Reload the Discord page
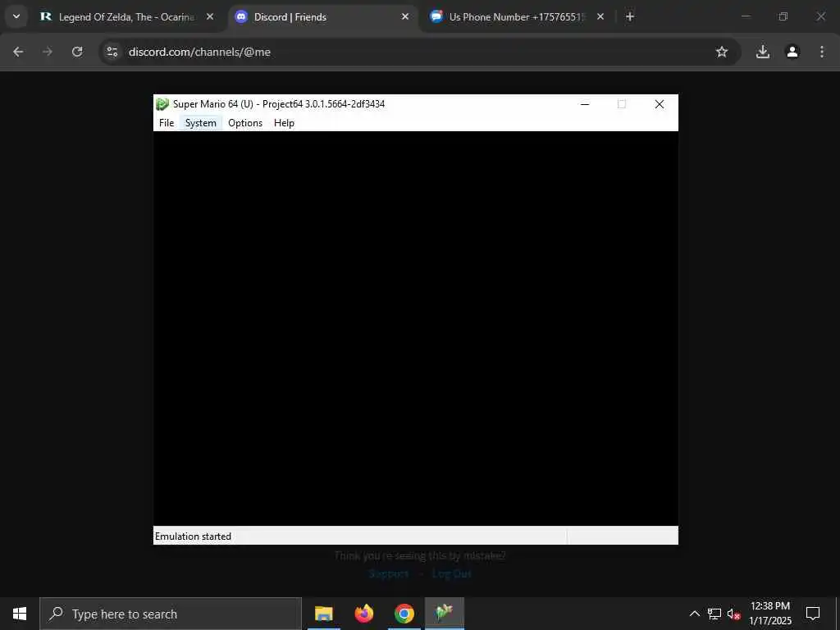Image resolution: width=840 pixels, height=630 pixels. pos(77,52)
